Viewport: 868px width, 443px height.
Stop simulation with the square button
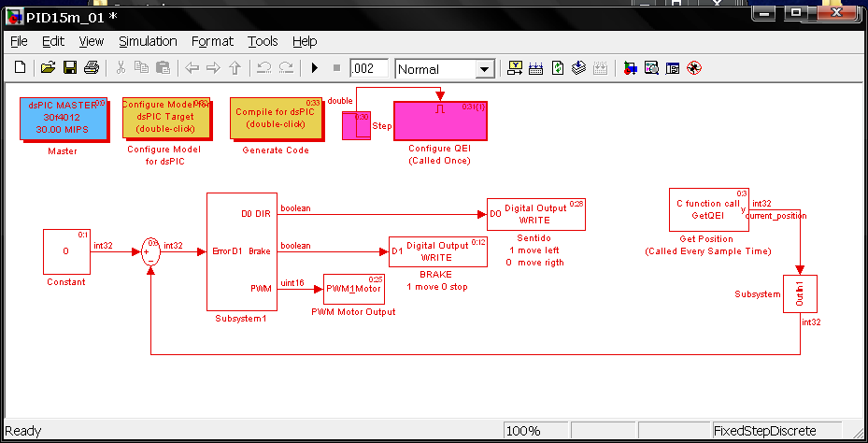click(336, 68)
